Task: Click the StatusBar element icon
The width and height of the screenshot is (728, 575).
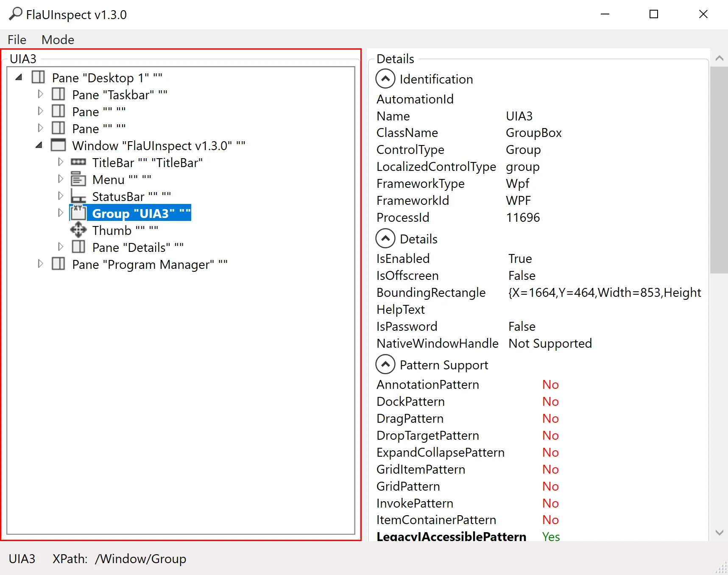Action: [78, 196]
